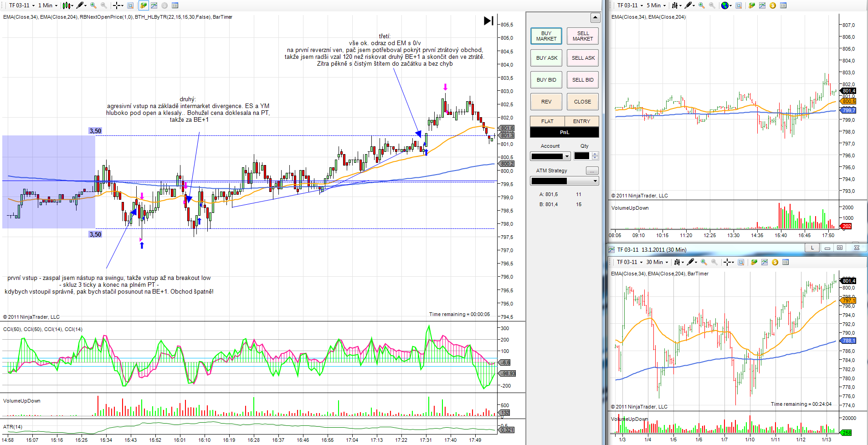The width and height of the screenshot is (868, 445).
Task: Click the BUY BID button
Action: (x=546, y=80)
